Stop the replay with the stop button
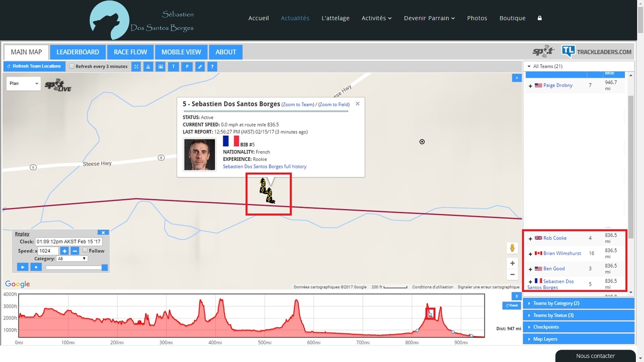Screen dimensions: 644x362 [36, 267]
